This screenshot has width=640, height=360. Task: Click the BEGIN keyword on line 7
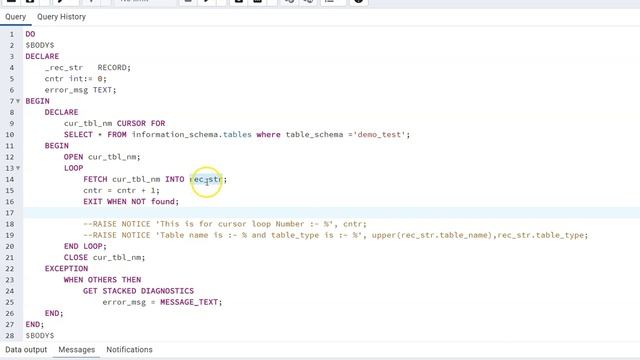(x=38, y=101)
